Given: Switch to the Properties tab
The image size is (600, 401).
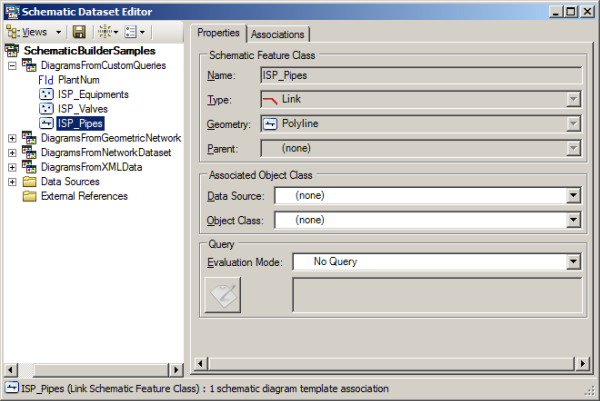Looking at the screenshot, I should (218, 33).
